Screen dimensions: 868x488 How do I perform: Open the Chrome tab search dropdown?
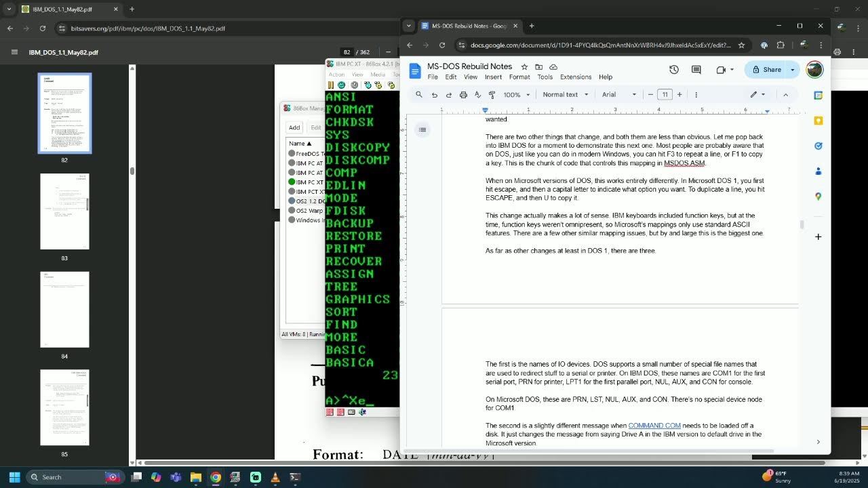tap(408, 26)
